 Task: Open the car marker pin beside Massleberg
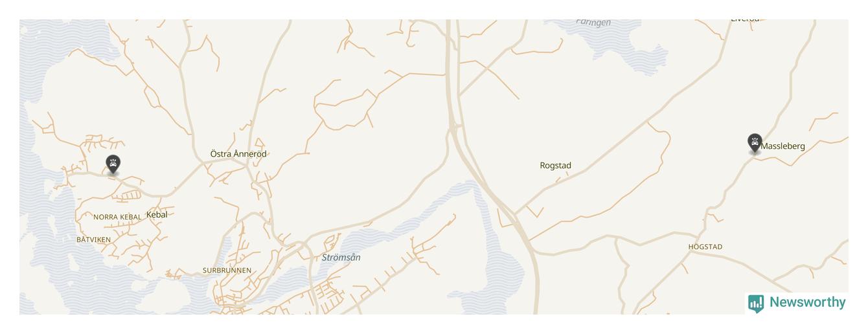pos(755,143)
